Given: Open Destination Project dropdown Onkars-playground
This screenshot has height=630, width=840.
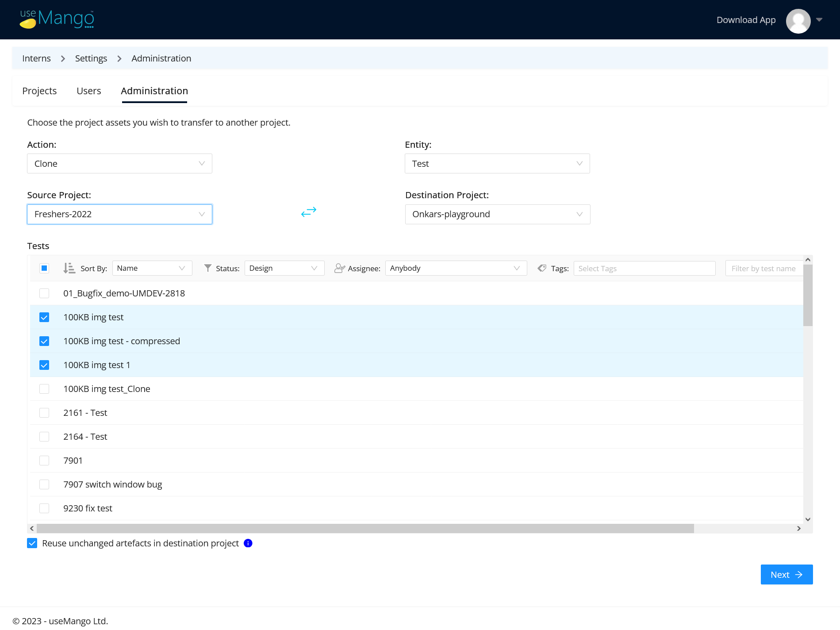Looking at the screenshot, I should coord(498,214).
